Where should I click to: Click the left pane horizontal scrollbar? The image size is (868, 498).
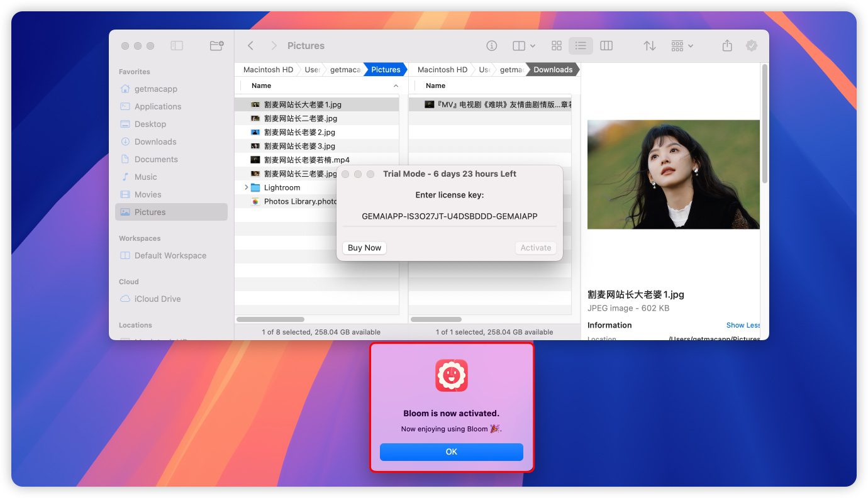point(270,319)
